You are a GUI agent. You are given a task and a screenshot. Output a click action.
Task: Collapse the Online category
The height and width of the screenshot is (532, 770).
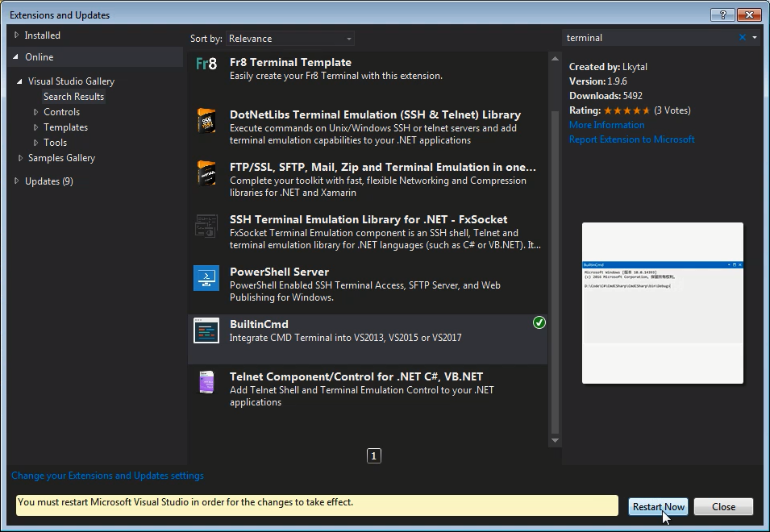(16, 56)
